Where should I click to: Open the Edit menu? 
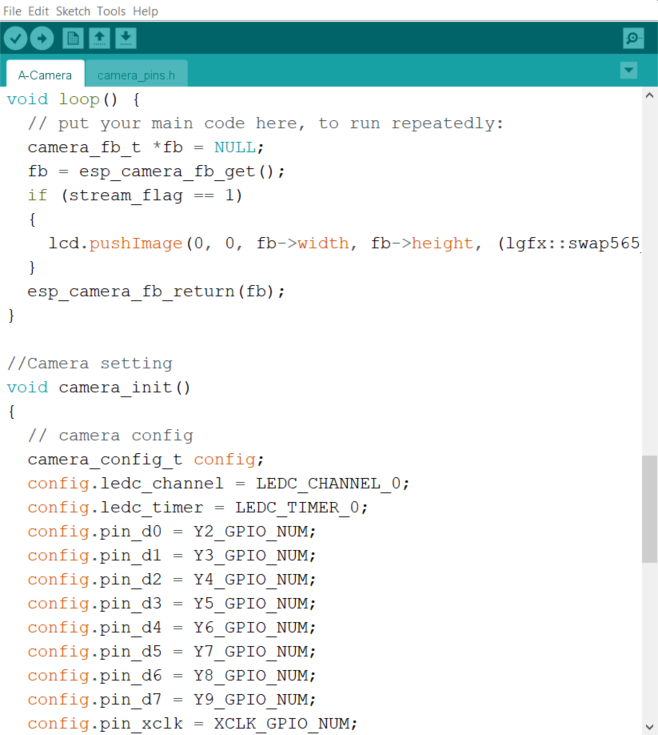[38, 11]
